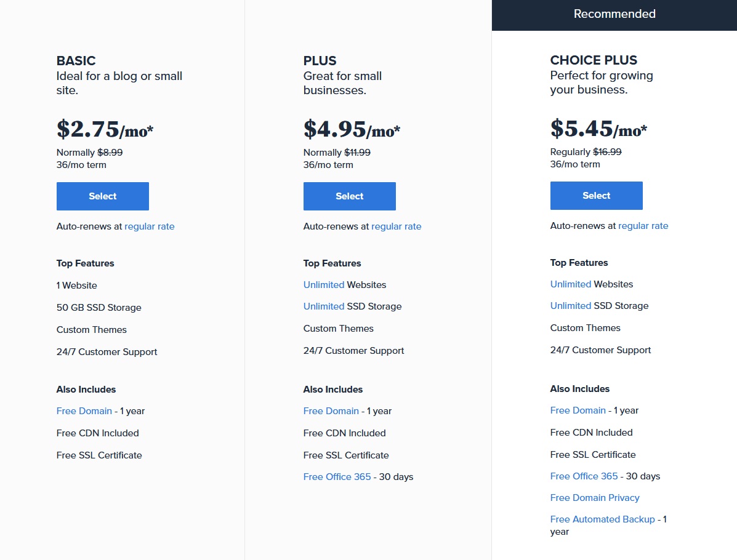Click Free Domain link in Choice Plus plan

(x=578, y=410)
